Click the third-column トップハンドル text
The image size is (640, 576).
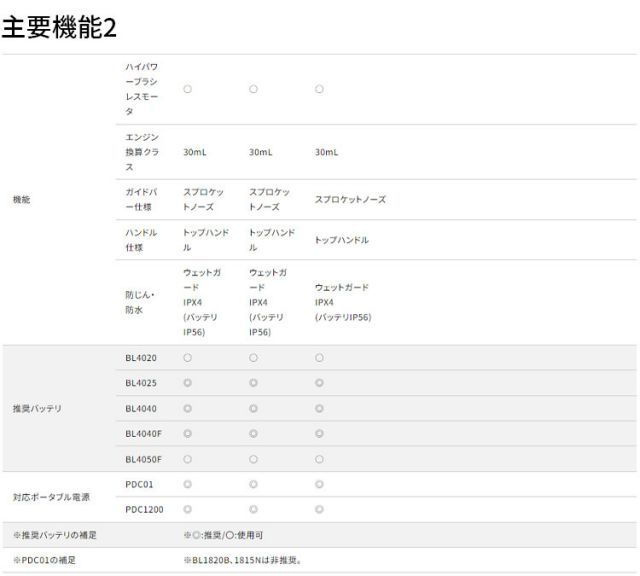click(x=341, y=240)
